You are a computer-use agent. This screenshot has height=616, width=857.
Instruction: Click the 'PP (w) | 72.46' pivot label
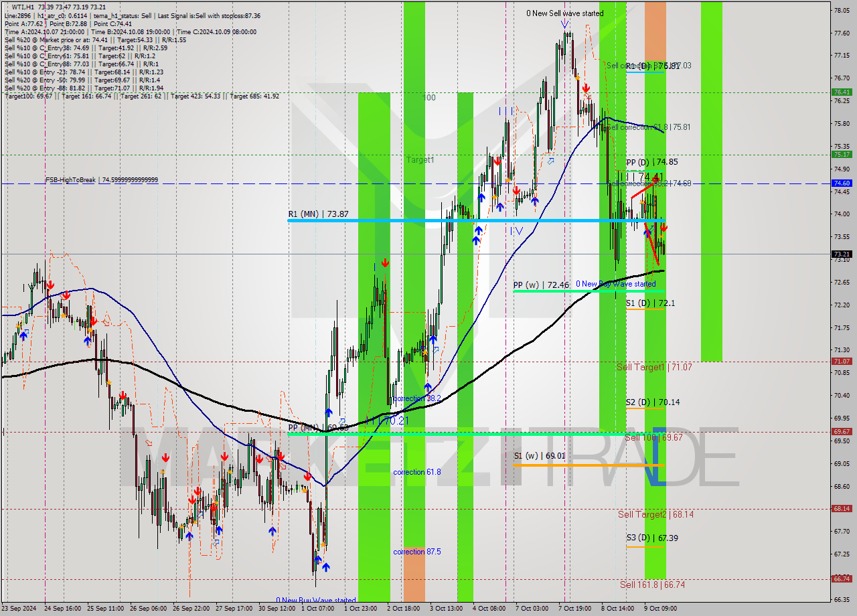[541, 285]
